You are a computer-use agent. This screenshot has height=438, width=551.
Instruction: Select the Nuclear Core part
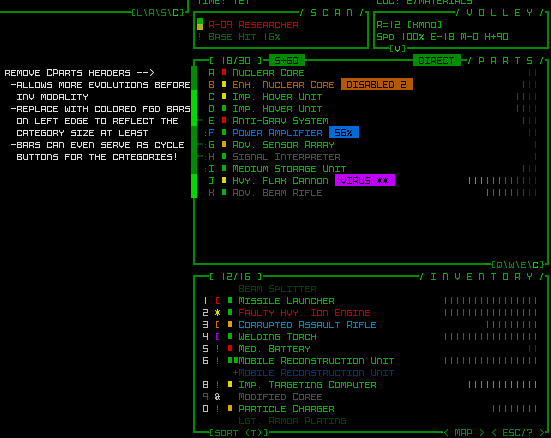point(268,73)
